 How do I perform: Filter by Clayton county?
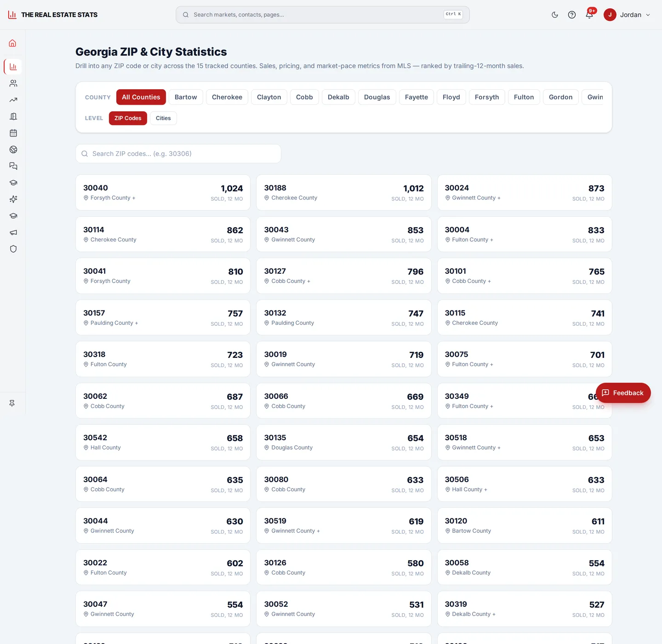269,97
